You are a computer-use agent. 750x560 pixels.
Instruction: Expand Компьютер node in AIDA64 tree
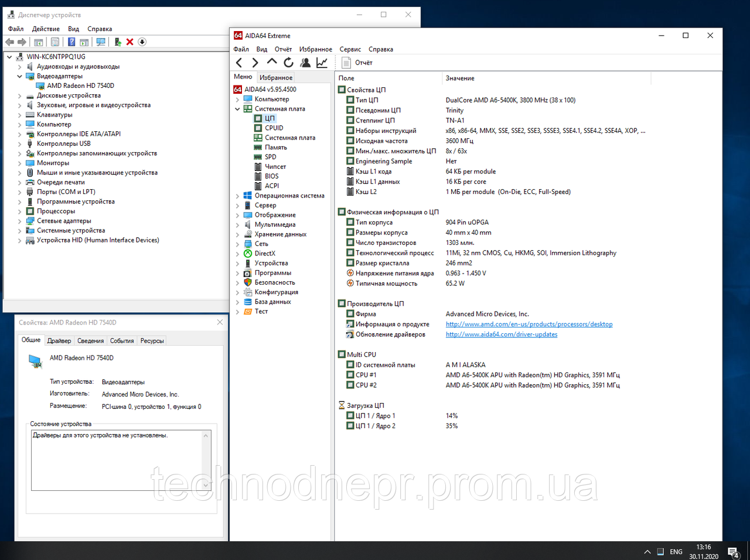[237, 100]
